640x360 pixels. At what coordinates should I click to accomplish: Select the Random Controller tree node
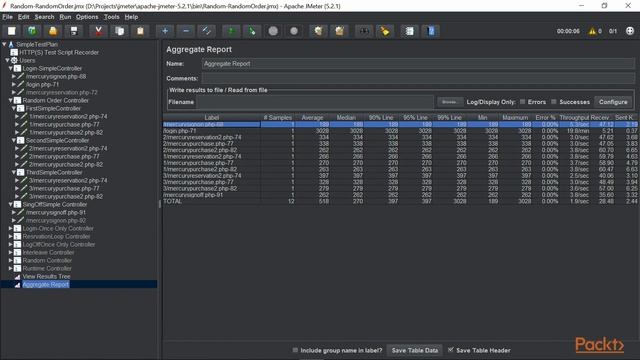click(x=47, y=260)
